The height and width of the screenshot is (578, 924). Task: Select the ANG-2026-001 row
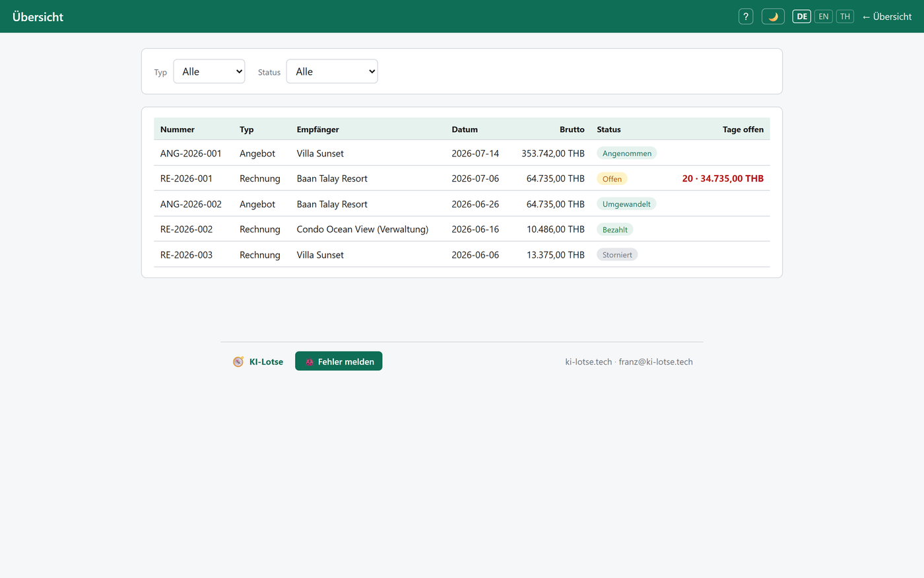point(462,153)
